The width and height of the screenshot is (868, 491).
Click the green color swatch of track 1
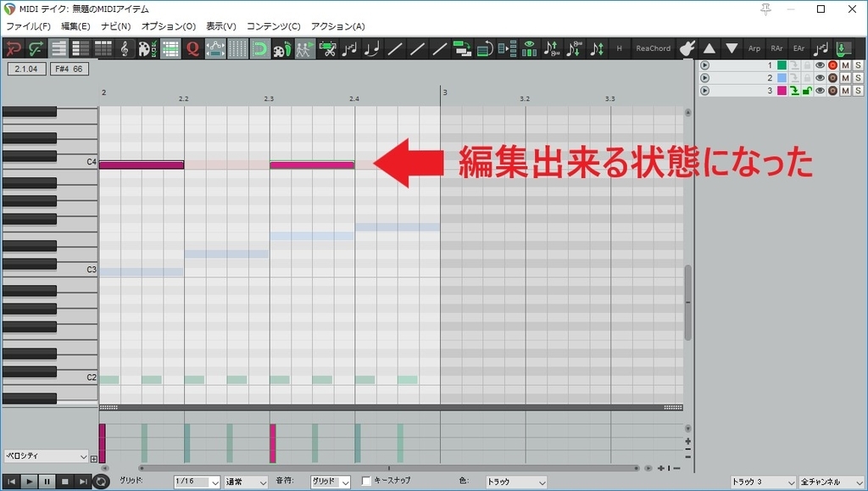(782, 65)
